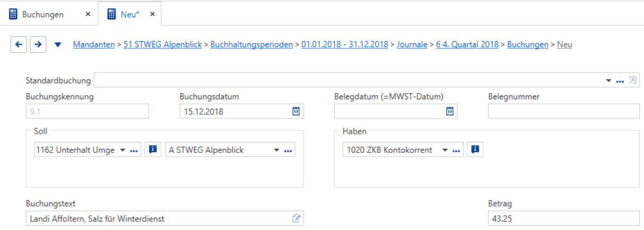This screenshot has width=644, height=230.
Task: Open the 01.01.2018 - 31.12.2018 breadcrumb link
Action: 345,45
